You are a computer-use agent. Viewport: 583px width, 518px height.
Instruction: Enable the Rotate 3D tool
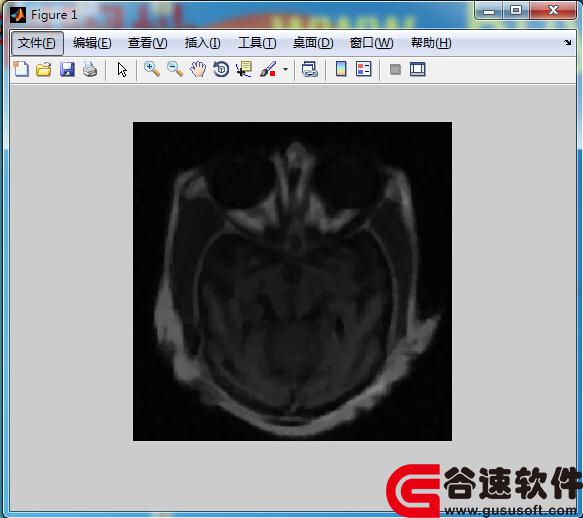pyautogui.click(x=221, y=70)
